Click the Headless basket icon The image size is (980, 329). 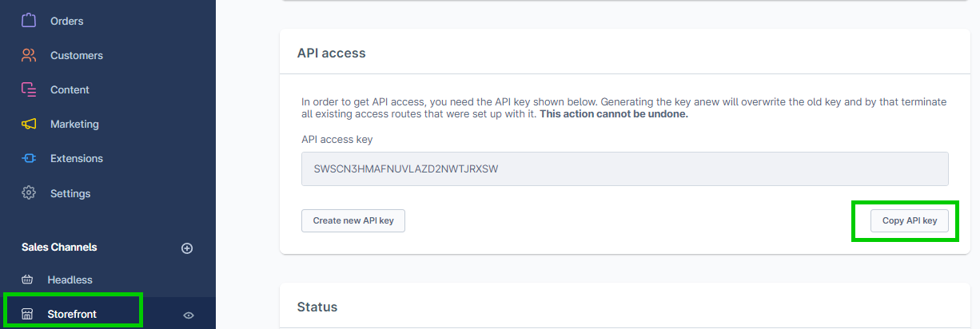pos(27,279)
